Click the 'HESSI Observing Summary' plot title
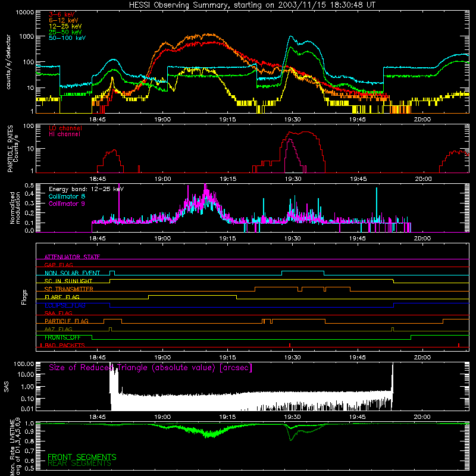Viewport: 476px width, 476px height. coord(252,5)
